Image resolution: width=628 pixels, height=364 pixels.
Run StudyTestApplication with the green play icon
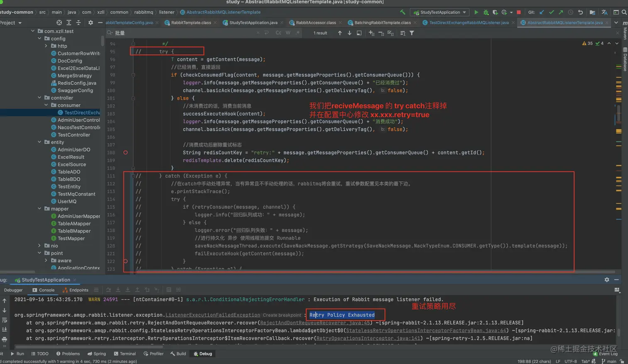(x=476, y=12)
